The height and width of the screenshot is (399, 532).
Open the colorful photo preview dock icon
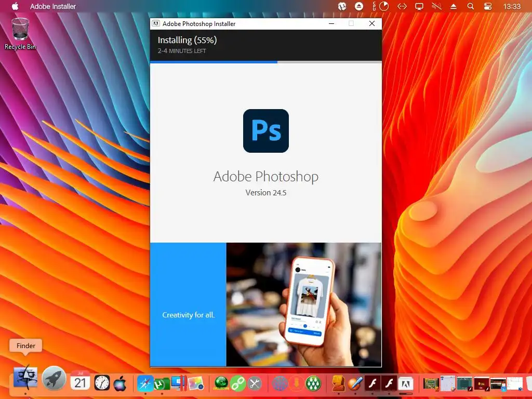pyautogui.click(x=196, y=384)
